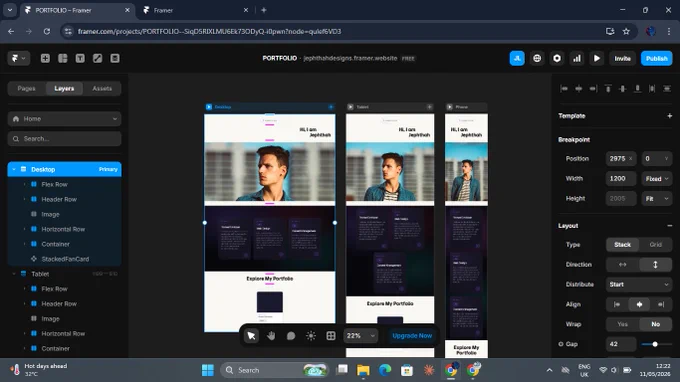The height and width of the screenshot is (382, 680).
Task: Click distribute horizontally icon
Action: tap(652, 88)
